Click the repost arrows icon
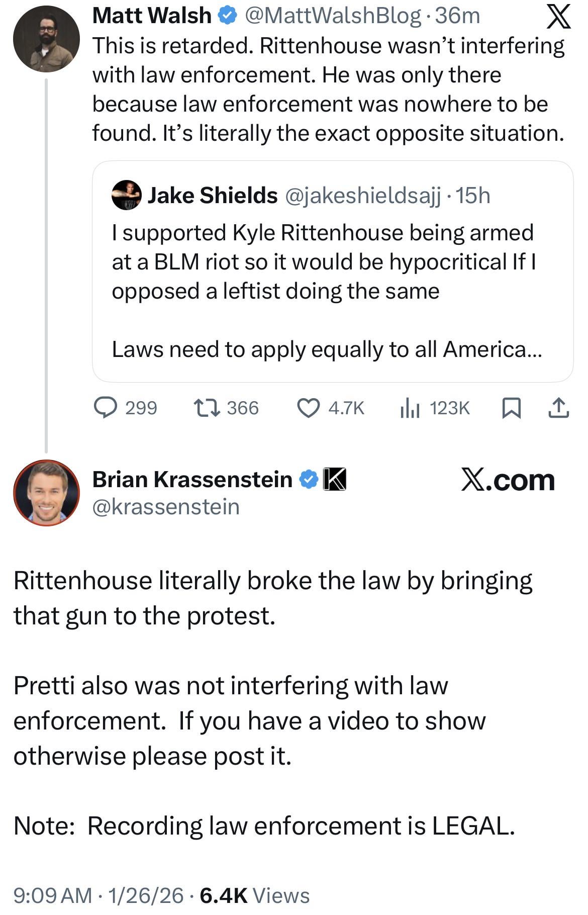 [x=207, y=408]
